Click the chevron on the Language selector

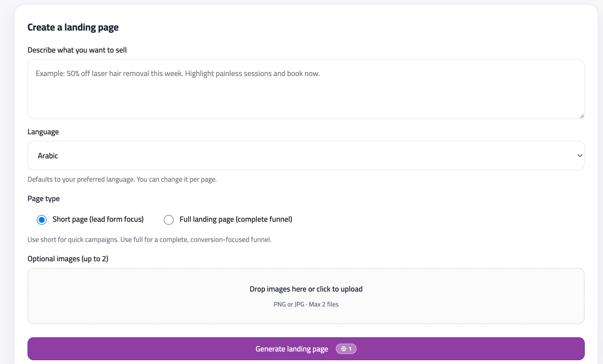[579, 155]
